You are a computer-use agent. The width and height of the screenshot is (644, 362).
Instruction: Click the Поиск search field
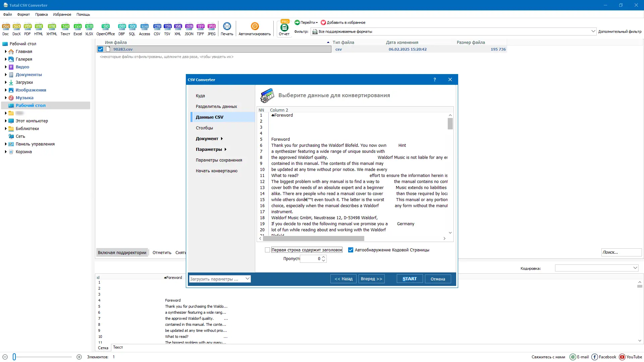(621, 252)
